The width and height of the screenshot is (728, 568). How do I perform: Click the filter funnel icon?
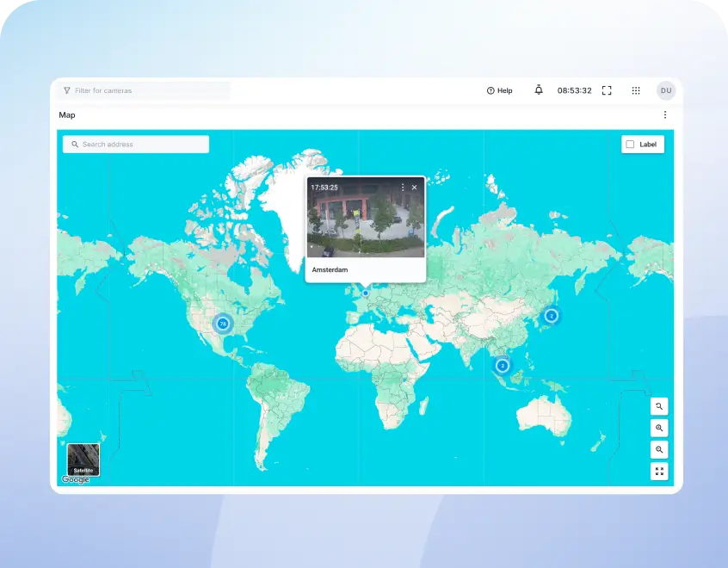pos(67,90)
